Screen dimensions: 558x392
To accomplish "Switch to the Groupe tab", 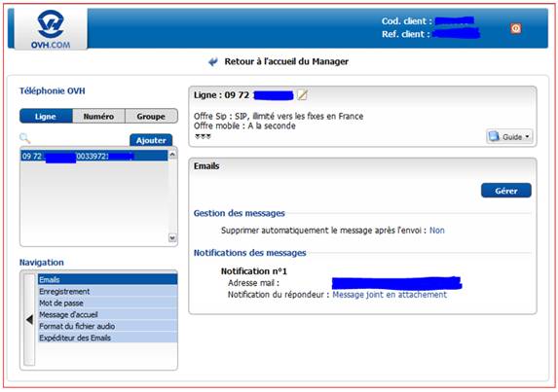I will point(151,116).
